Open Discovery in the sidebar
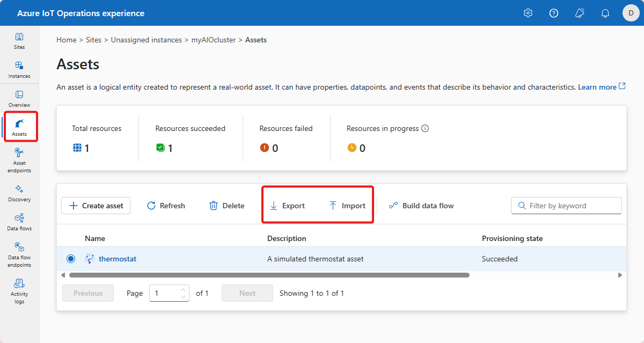This screenshot has height=343, width=644. (x=19, y=193)
